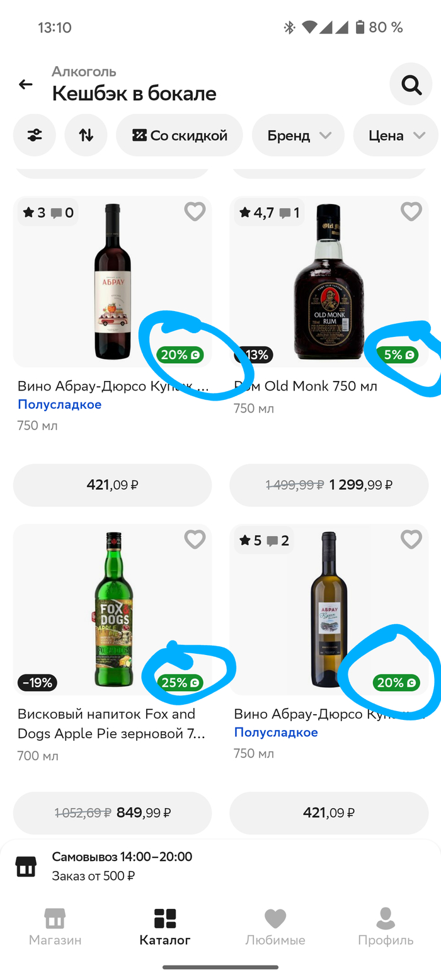This screenshot has height=980, width=441.
Task: Open the search magnifier icon
Action: pyautogui.click(x=411, y=84)
